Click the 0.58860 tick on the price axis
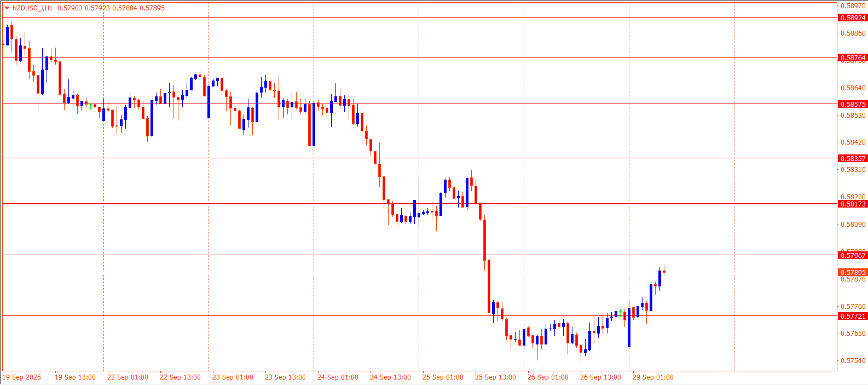Image resolution: width=868 pixels, height=385 pixels. (853, 33)
